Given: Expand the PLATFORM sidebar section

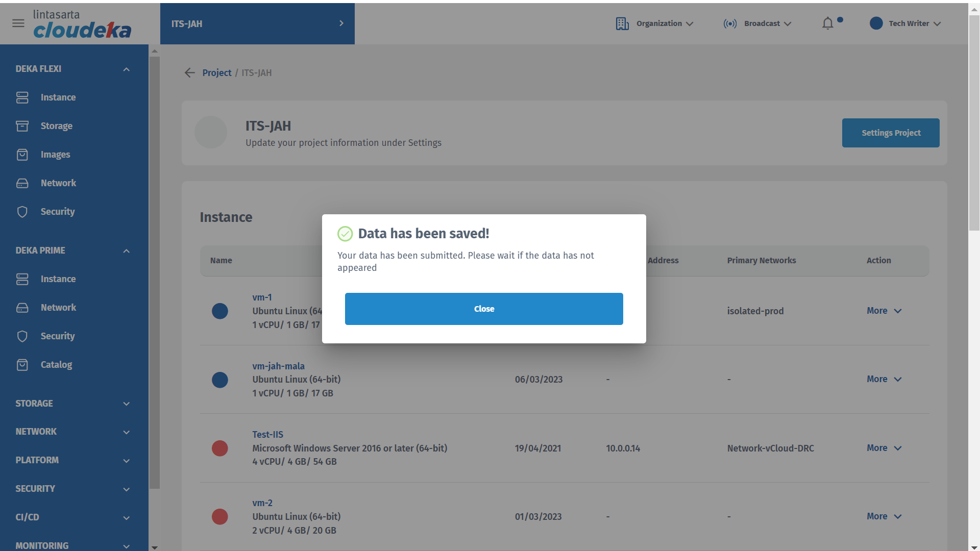Looking at the screenshot, I should pos(126,461).
